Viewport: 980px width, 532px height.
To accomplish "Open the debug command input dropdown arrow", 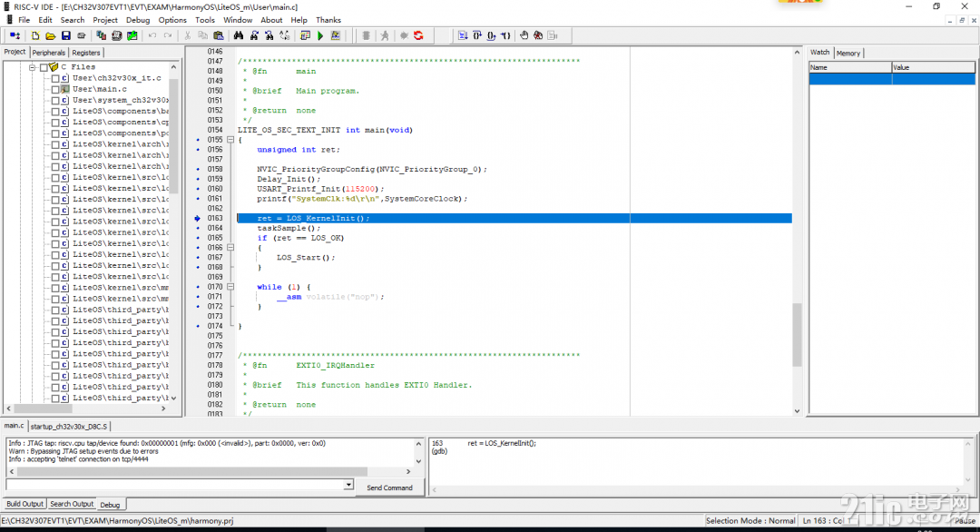I will coord(348,485).
